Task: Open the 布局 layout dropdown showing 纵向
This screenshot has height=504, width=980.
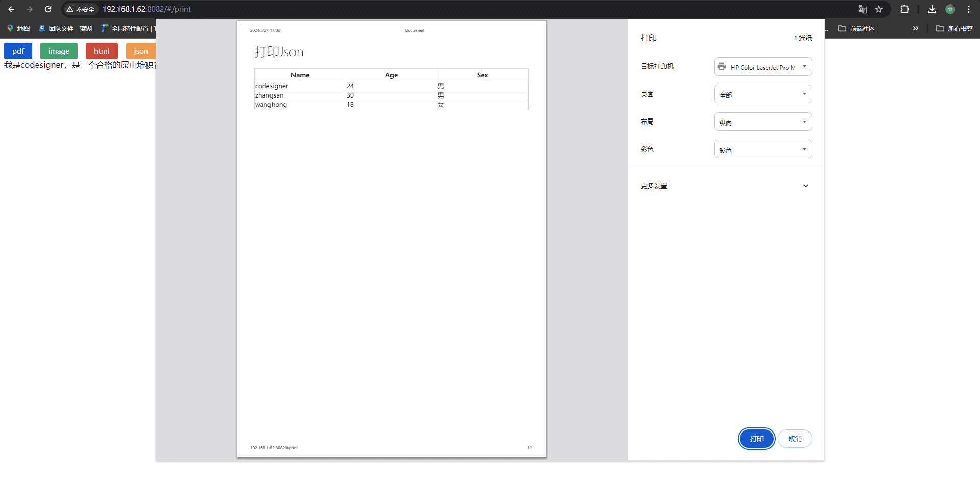Action: click(763, 122)
